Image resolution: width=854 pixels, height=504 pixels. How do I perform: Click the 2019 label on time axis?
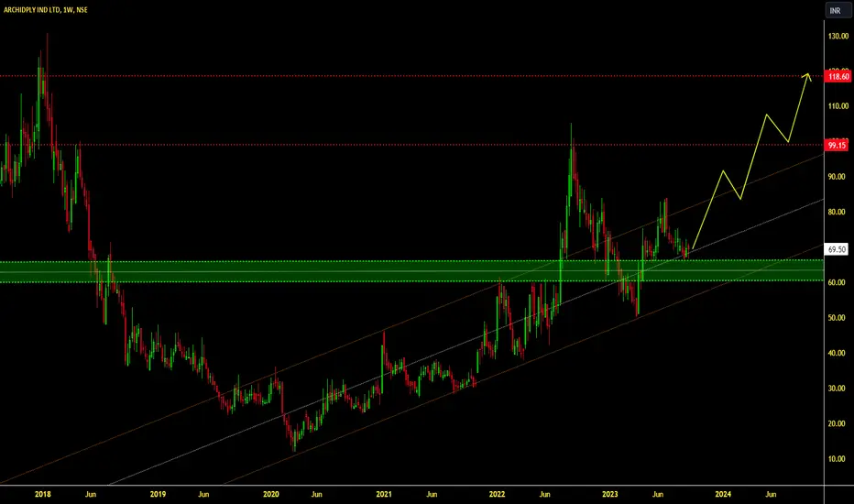(x=158, y=494)
